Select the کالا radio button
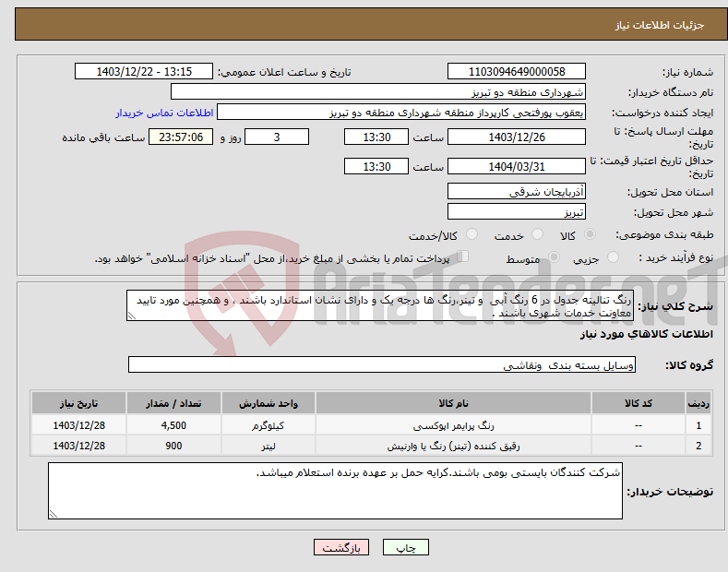 click(590, 234)
